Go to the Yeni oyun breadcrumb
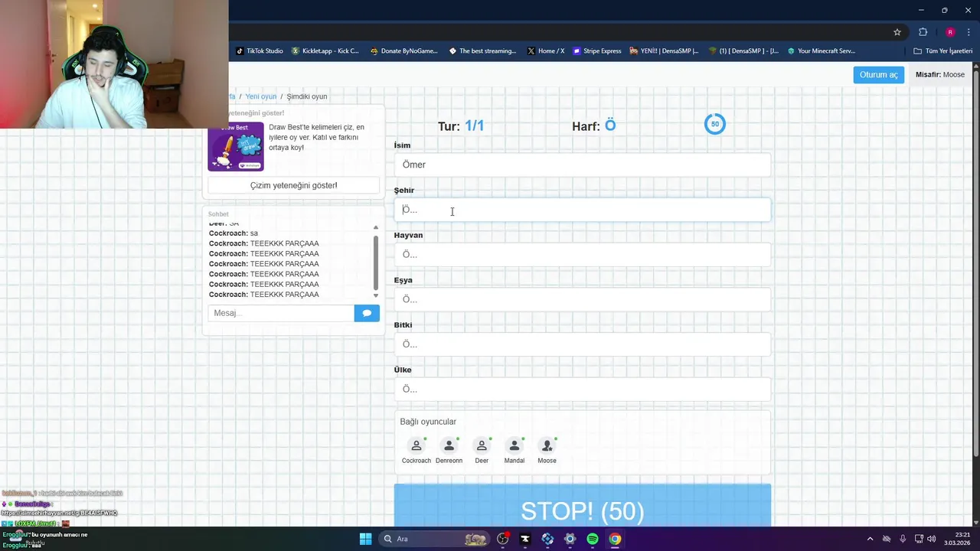This screenshot has width=980, height=551. click(261, 96)
